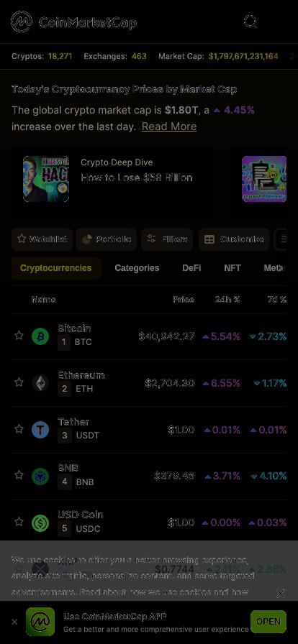The height and width of the screenshot is (644, 298).
Task: Select the USD Coin icon
Action: click(40, 523)
